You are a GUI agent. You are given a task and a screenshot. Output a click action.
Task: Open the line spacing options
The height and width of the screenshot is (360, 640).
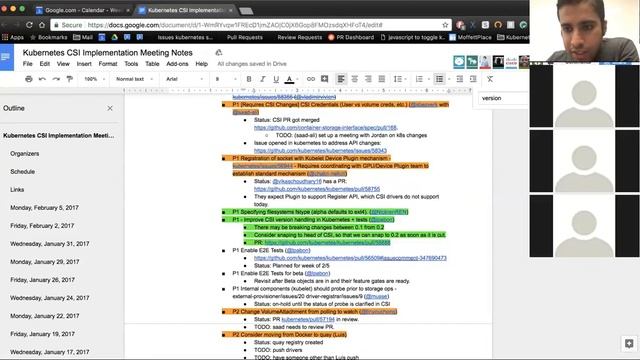pyautogui.click(x=398, y=79)
